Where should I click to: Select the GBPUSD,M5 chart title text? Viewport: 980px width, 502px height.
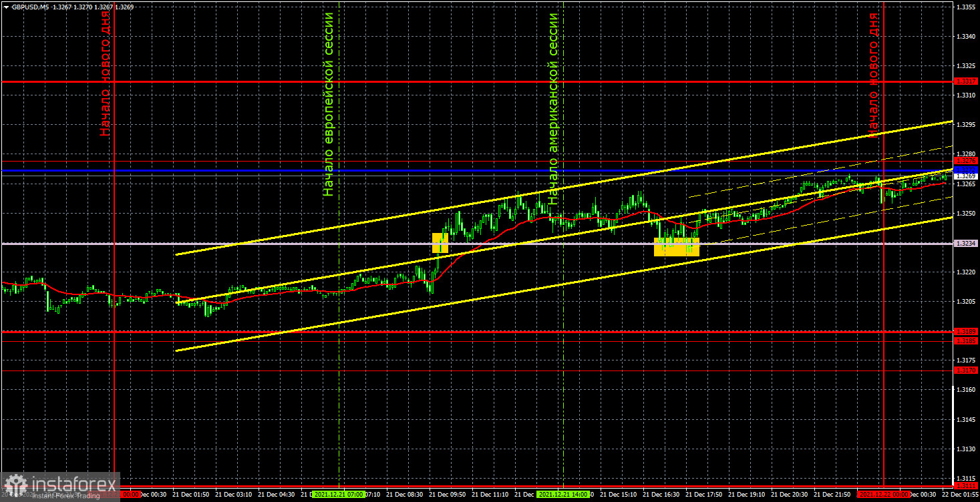(x=30, y=7)
